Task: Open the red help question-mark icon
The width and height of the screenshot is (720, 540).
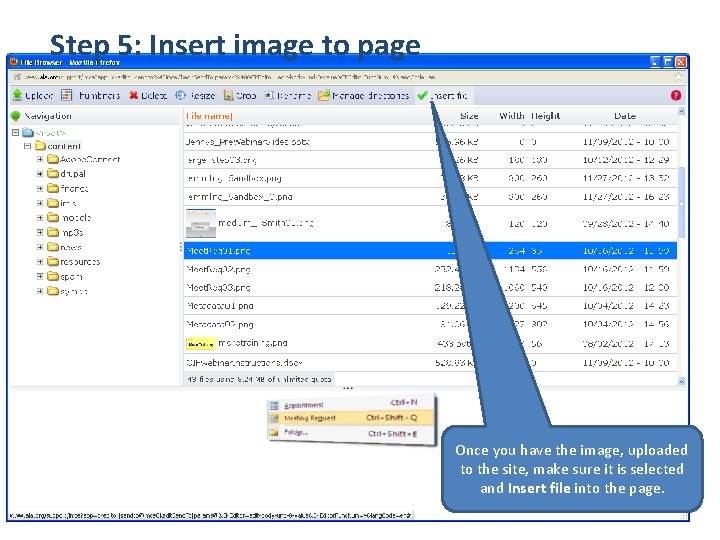Action: coord(675,95)
